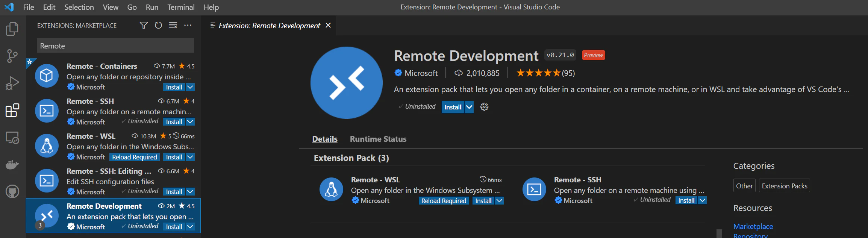Screen dimensions: 868x238
Task: Expand Install dropdown in extension details header
Action: coord(469,107)
